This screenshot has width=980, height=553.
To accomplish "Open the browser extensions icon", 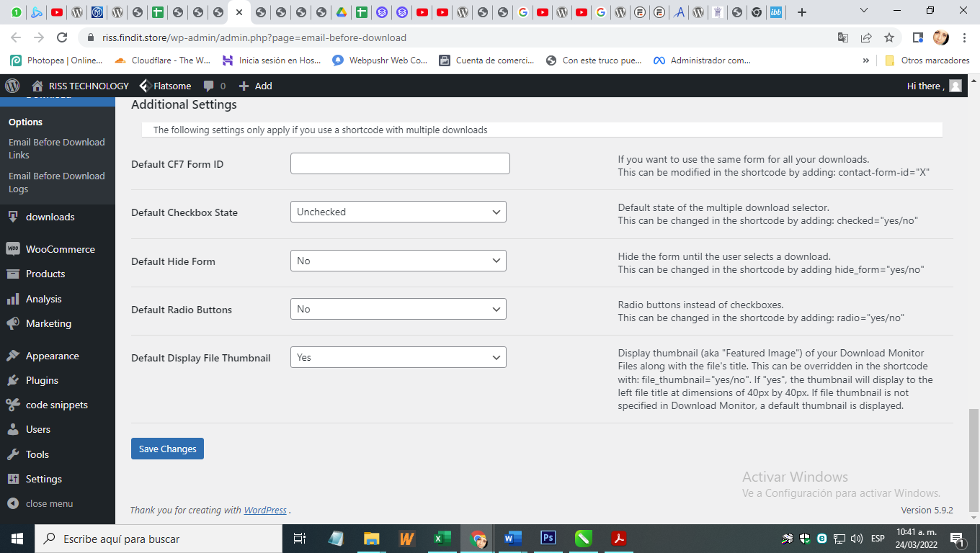I will (917, 37).
